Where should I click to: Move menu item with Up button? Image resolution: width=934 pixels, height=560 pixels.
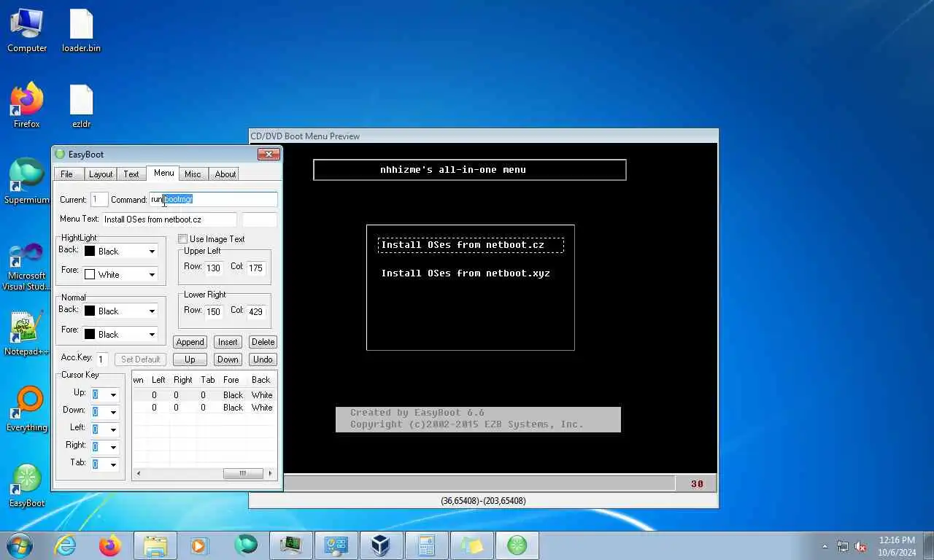tap(190, 359)
